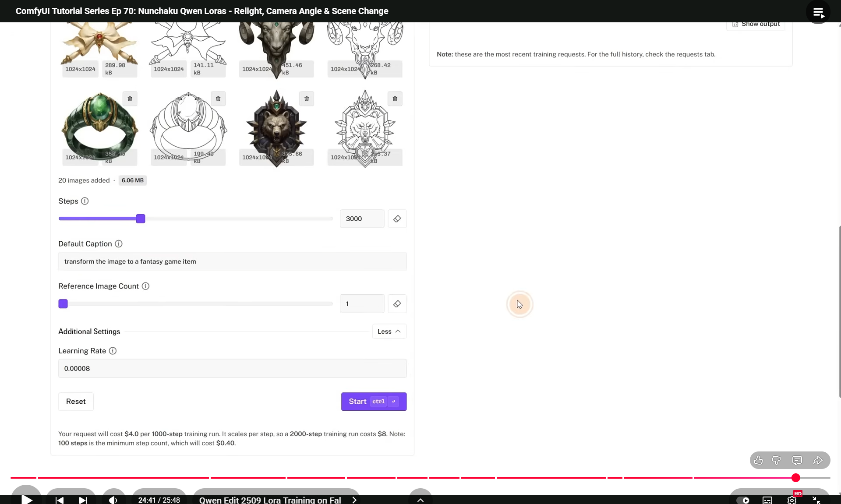Show info tooltip for Learning Rate
The width and height of the screenshot is (841, 504).
coord(113,351)
